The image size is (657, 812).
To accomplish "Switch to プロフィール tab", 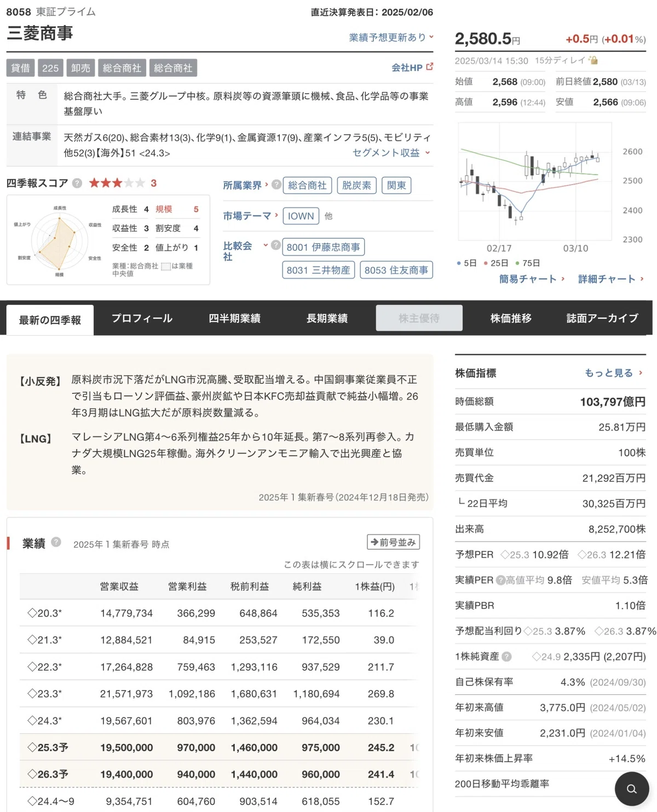I will [x=142, y=318].
